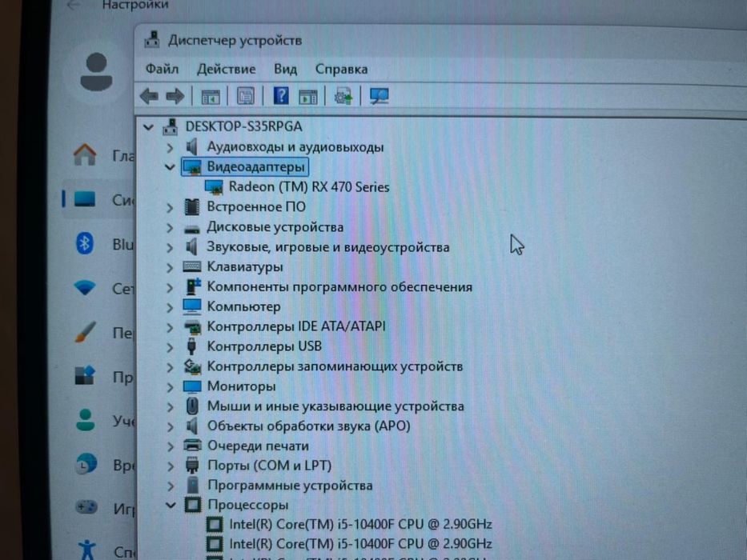Open the Вид menu

[285, 70]
